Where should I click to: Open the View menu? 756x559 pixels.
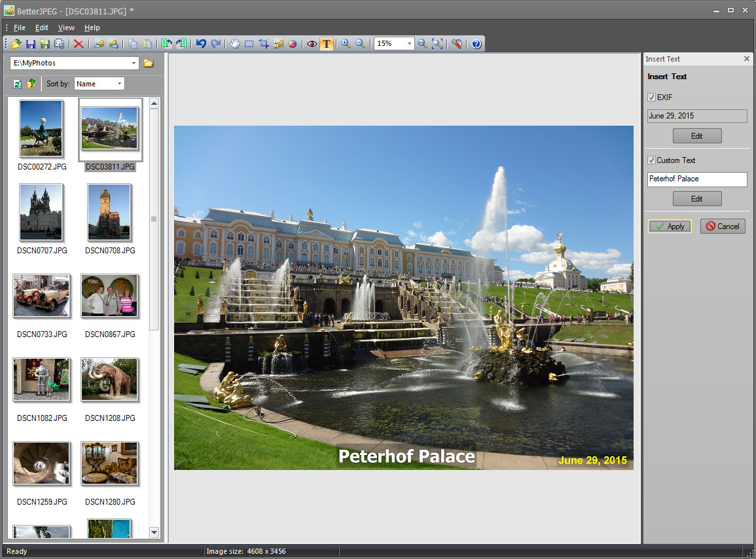tap(66, 27)
